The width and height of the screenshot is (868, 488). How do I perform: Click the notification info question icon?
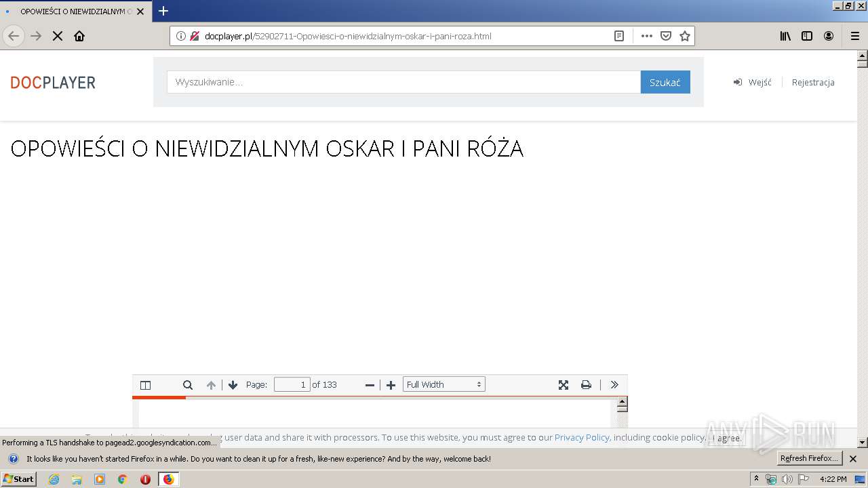(x=13, y=459)
